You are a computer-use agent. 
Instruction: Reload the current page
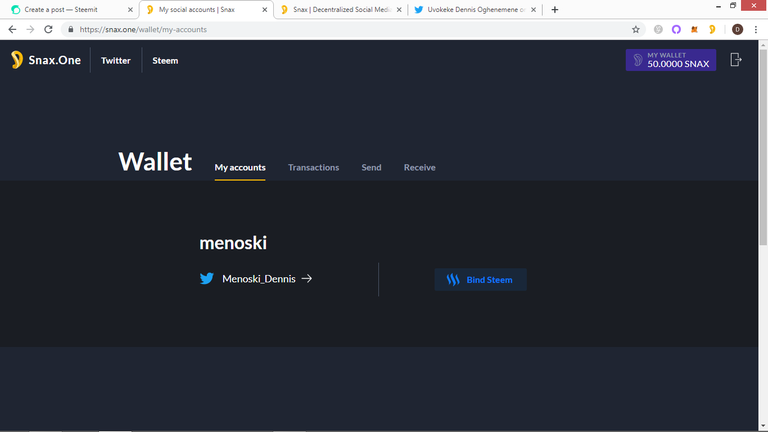pyautogui.click(x=48, y=29)
